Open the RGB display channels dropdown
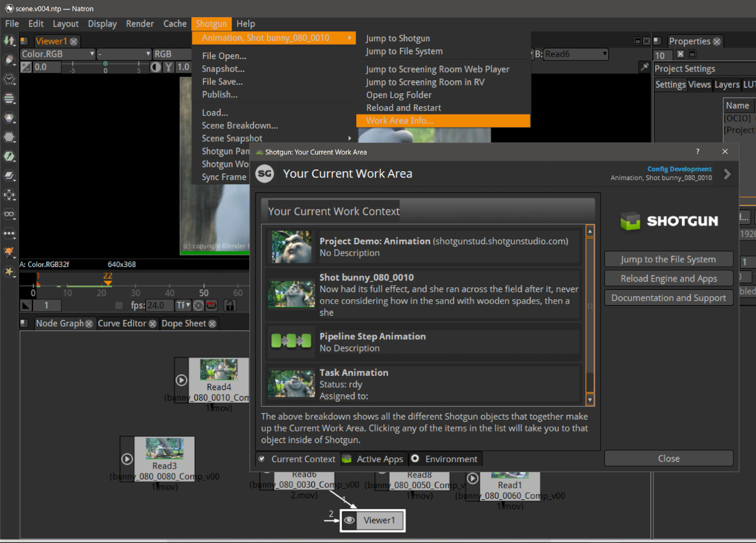 click(x=172, y=54)
